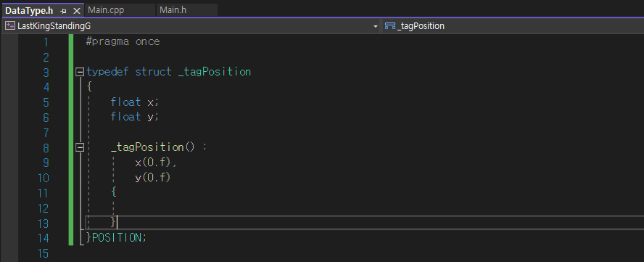The image size is (644, 262).
Task: Collapse the _tagPosition() constructor block
Action: tap(80, 147)
